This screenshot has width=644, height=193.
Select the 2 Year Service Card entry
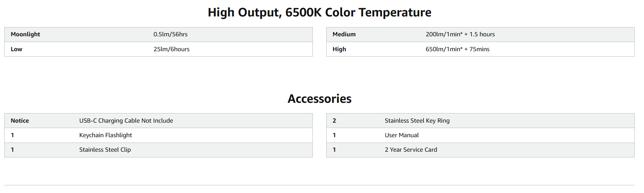pyautogui.click(x=411, y=150)
